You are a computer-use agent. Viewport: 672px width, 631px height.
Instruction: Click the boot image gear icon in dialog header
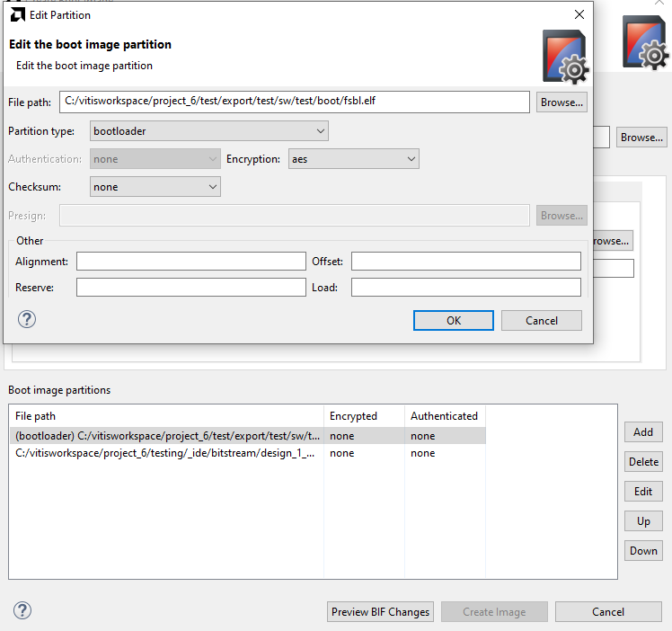point(566,57)
